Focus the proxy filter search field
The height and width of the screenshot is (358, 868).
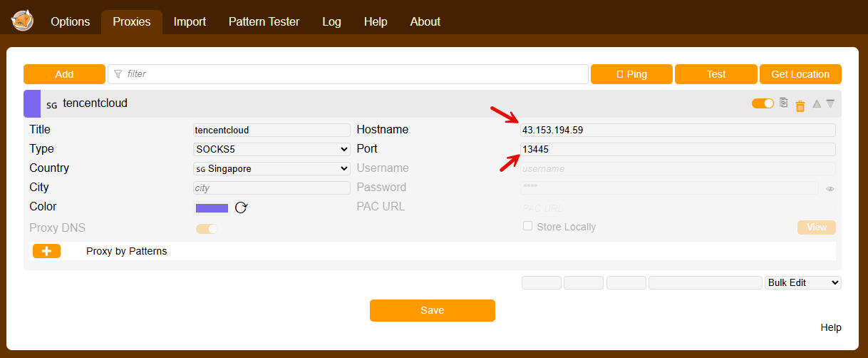pos(348,74)
